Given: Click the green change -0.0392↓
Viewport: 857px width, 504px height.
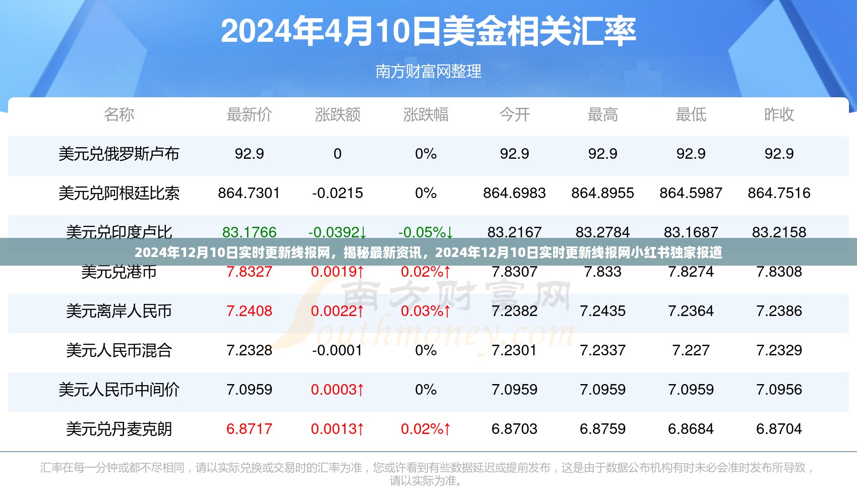Looking at the screenshot, I should [x=338, y=232].
